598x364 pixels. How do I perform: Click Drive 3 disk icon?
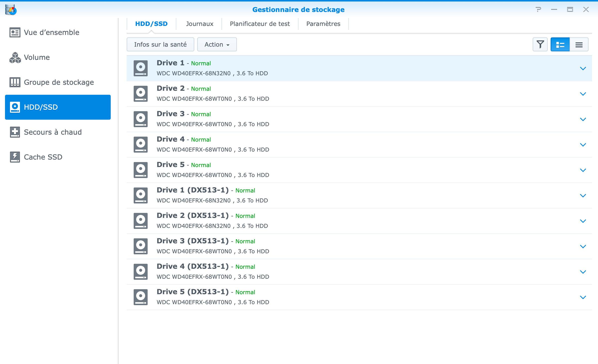pyautogui.click(x=141, y=119)
